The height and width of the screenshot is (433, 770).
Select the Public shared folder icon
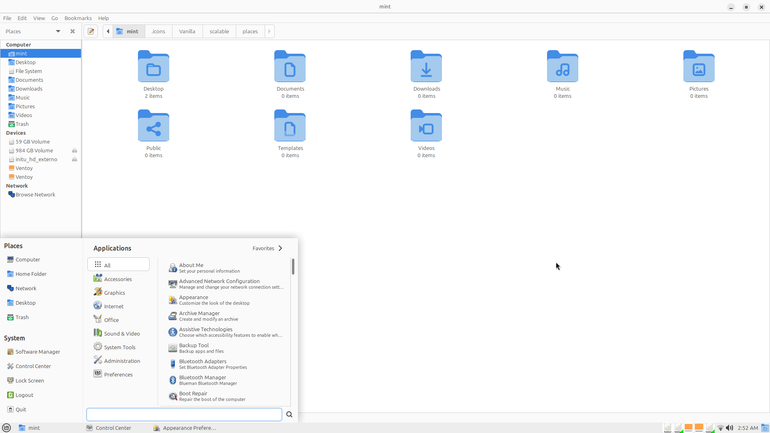153,126
